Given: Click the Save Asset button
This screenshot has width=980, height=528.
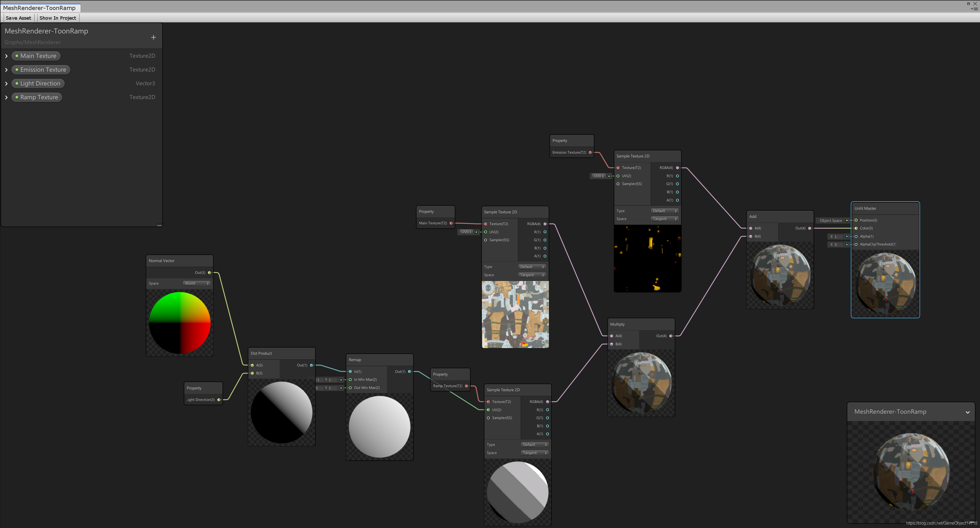Looking at the screenshot, I should pyautogui.click(x=18, y=18).
